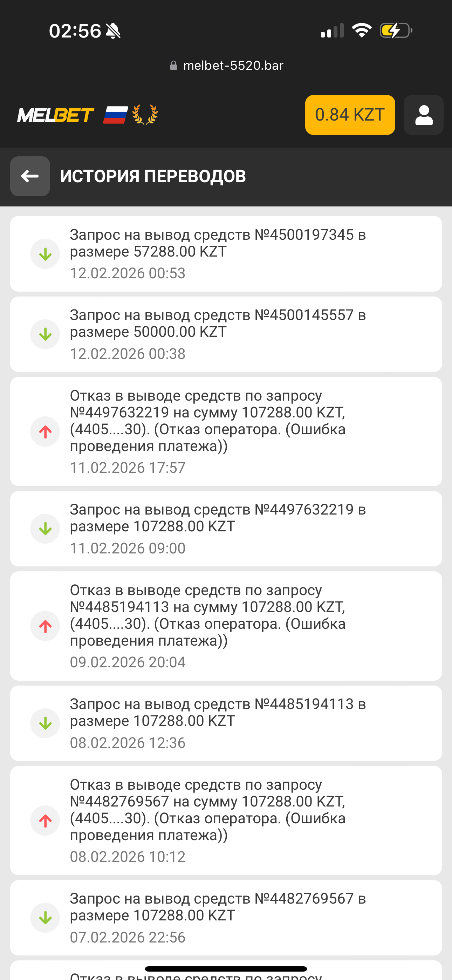452x980 pixels.
Task: Open refusal entry for request №4485194113
Action: (x=226, y=625)
